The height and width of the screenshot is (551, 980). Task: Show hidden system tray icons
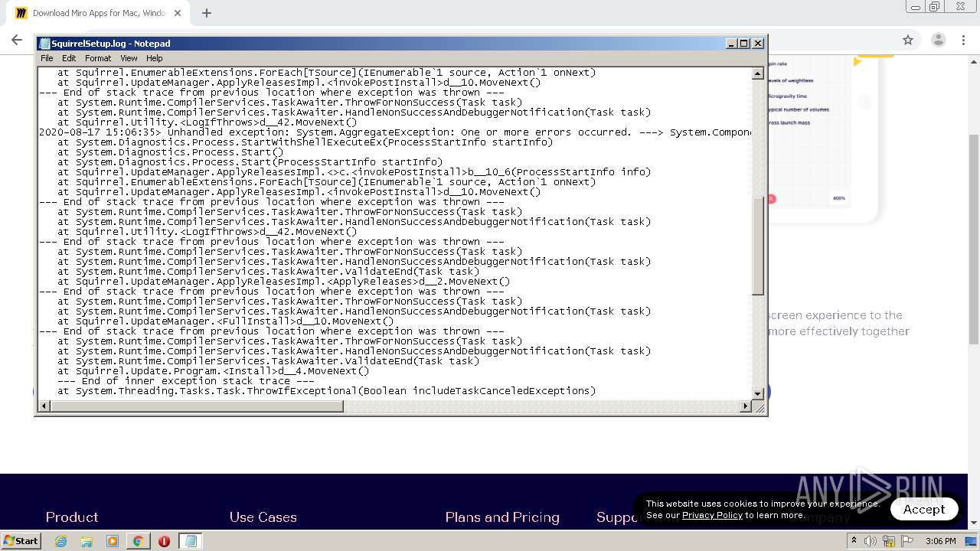[854, 541]
